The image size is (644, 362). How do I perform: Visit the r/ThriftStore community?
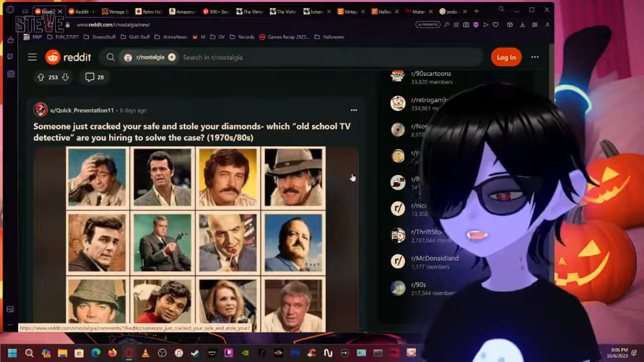pos(428,232)
